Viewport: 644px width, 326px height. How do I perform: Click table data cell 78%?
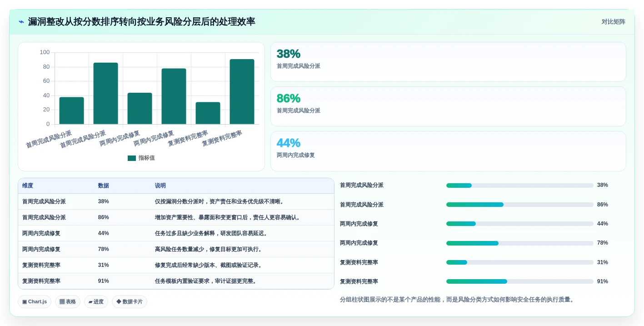(x=104, y=250)
